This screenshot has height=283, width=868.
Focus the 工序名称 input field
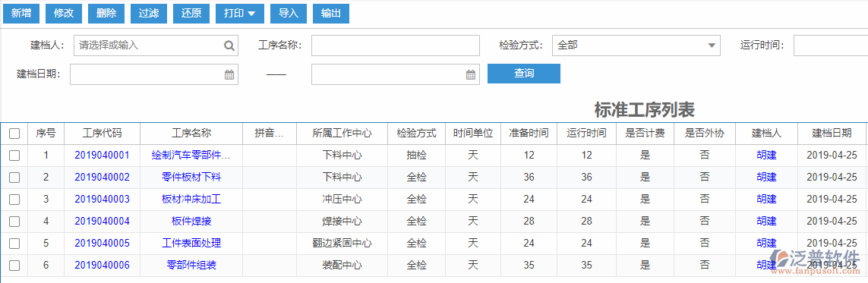pyautogui.click(x=395, y=46)
